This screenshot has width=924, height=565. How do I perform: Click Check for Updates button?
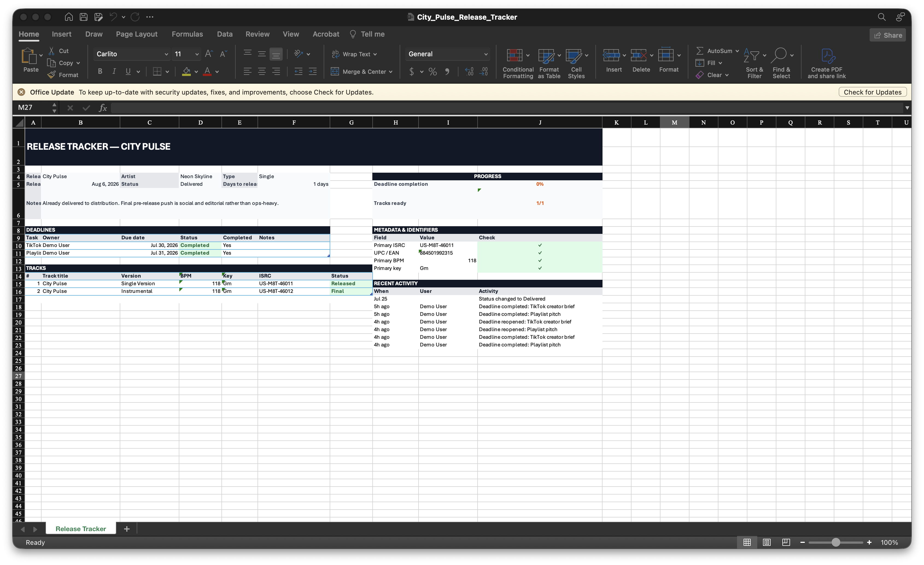coord(872,92)
